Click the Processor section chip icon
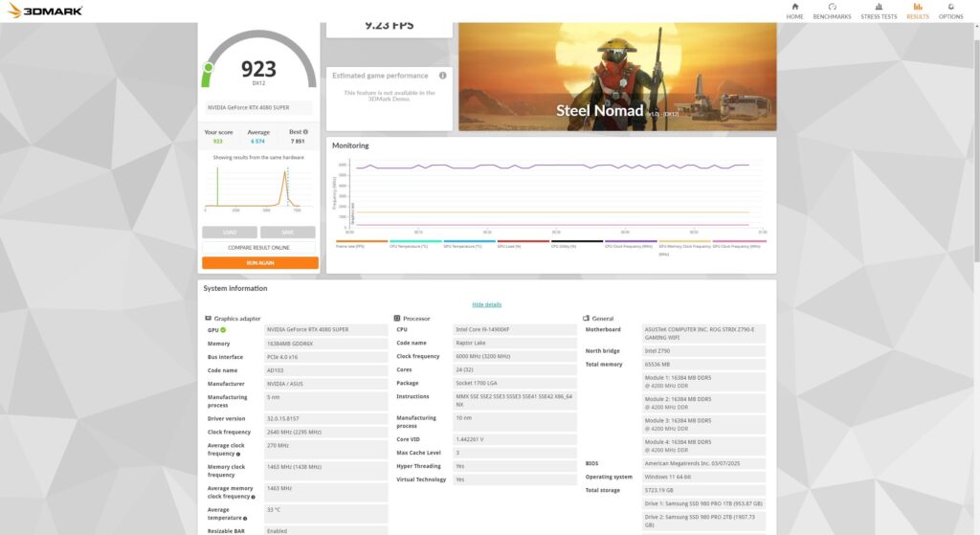Image resolution: width=980 pixels, height=535 pixels. pyautogui.click(x=397, y=318)
